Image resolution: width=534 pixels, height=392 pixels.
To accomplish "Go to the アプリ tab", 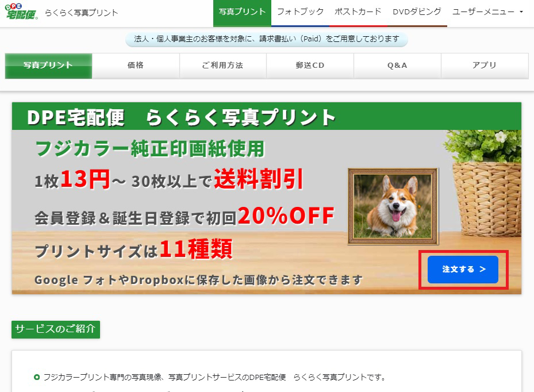I will (485, 66).
